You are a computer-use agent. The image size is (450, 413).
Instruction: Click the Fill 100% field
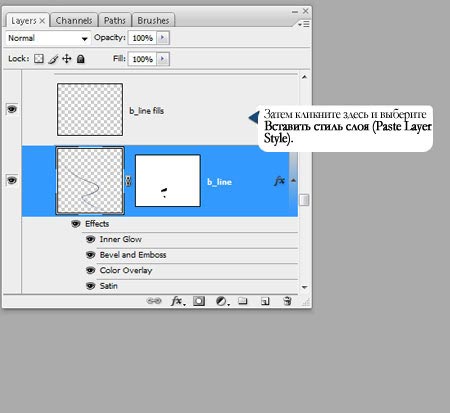(142, 59)
